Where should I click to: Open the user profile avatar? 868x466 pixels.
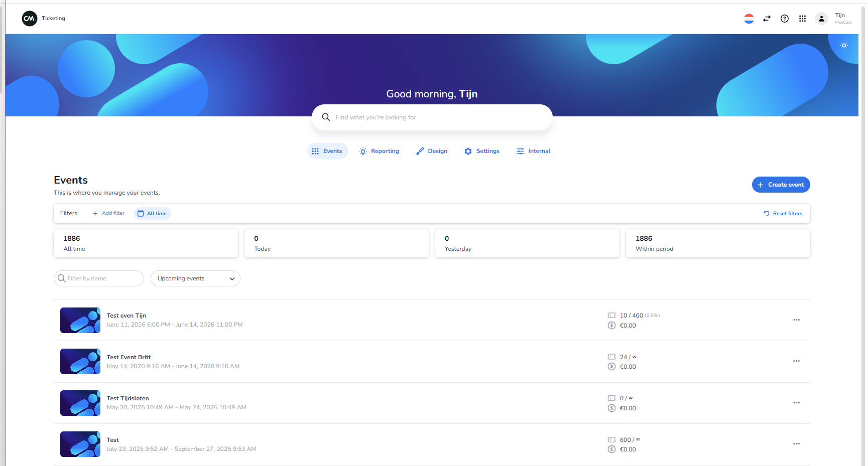pos(821,19)
